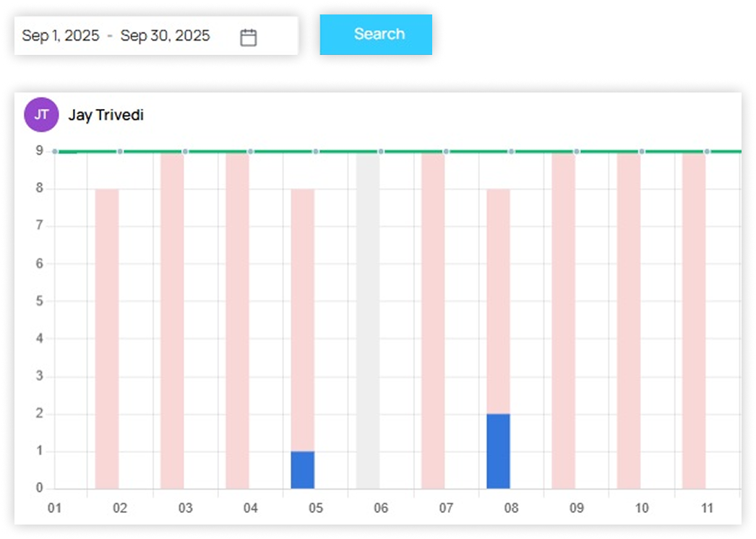Click the pink portion of day 08 bar
Image resolution: width=756 pixels, height=539 pixels.
[x=498, y=301]
